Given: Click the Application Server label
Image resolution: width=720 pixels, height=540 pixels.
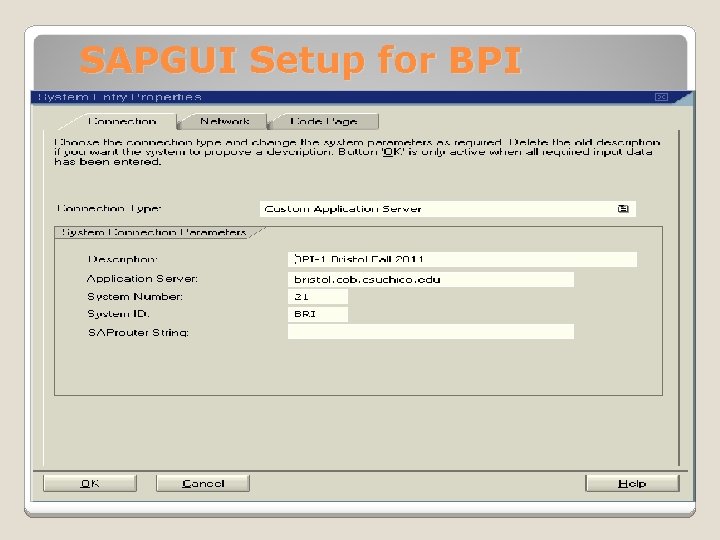Looking at the screenshot, I should pos(142,279).
